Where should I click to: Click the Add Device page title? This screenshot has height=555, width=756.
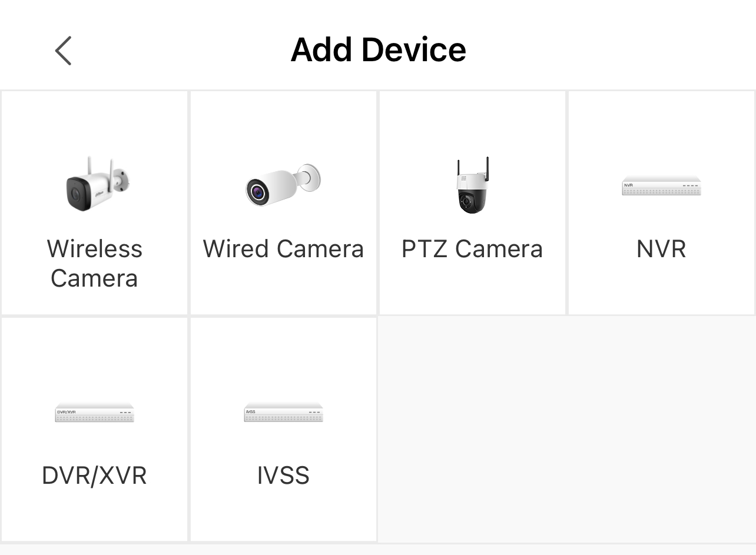tap(379, 49)
